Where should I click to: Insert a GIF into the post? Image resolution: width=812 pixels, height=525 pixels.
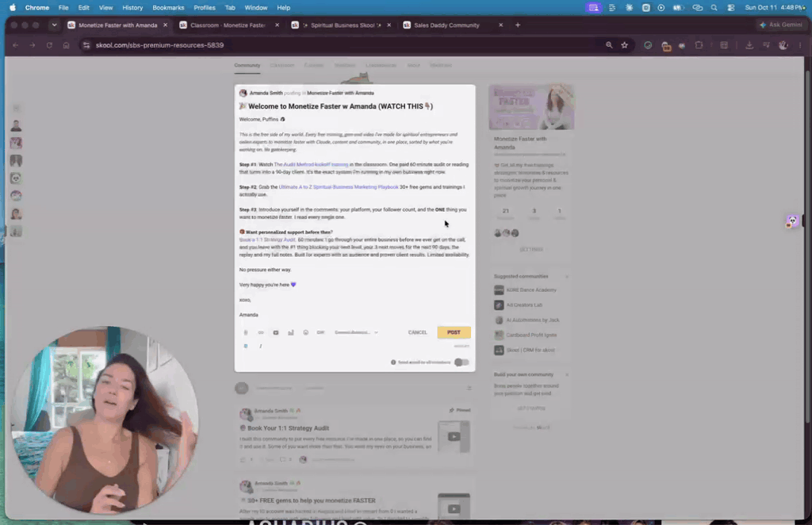(x=320, y=332)
